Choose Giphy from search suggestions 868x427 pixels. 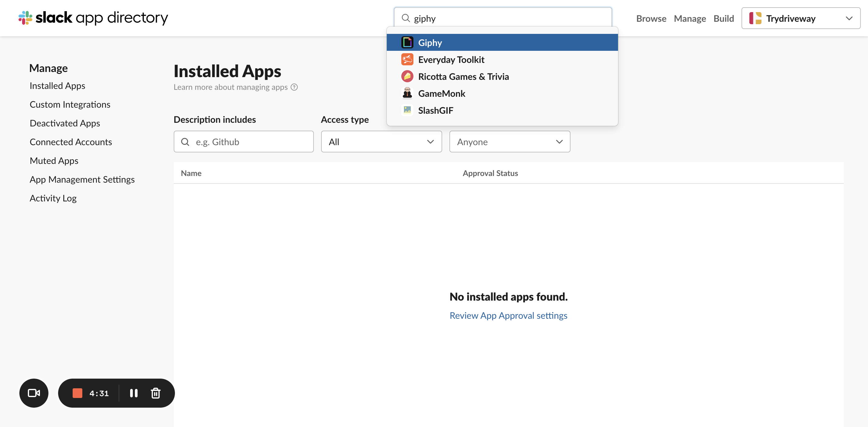tap(502, 42)
